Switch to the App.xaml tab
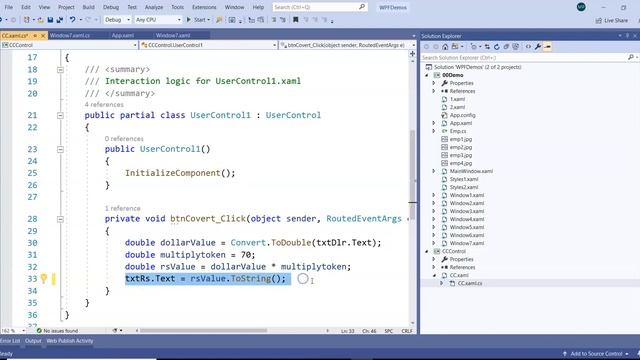640x360 pixels. 122,36
